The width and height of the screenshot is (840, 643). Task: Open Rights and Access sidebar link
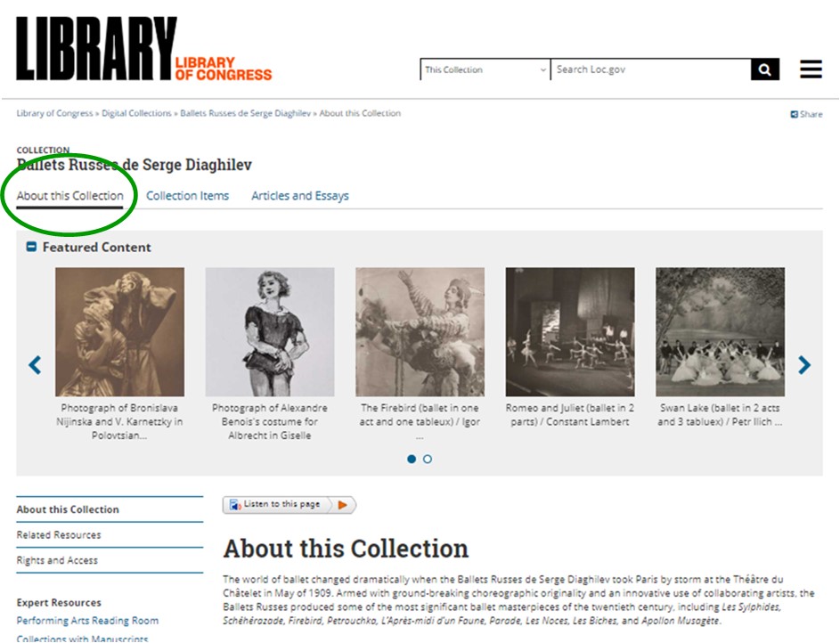click(57, 560)
